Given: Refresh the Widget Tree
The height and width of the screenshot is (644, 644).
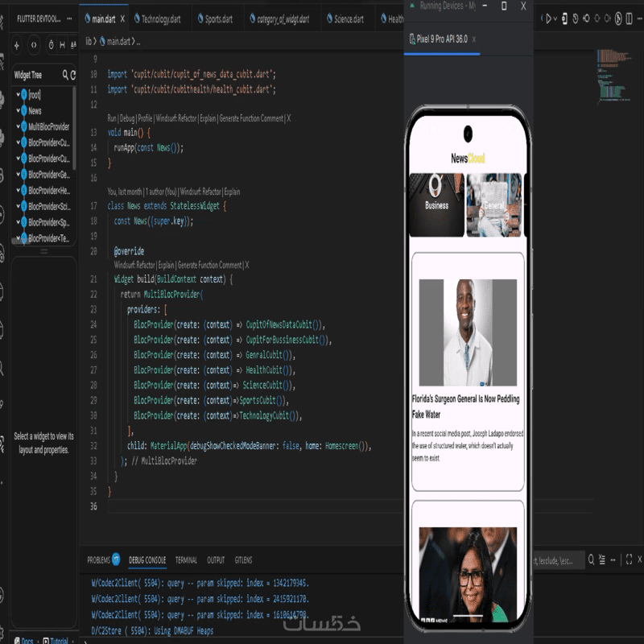Looking at the screenshot, I should click(73, 75).
